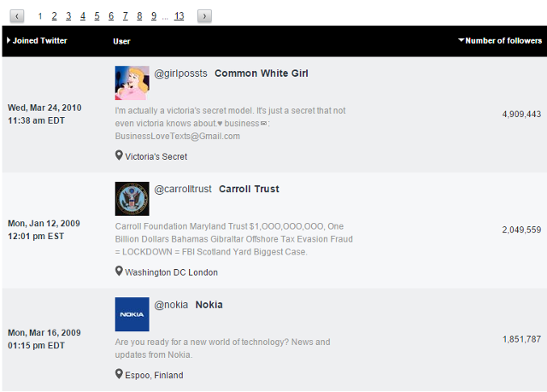Open the @nokia handle
547x392 pixels.
click(171, 305)
